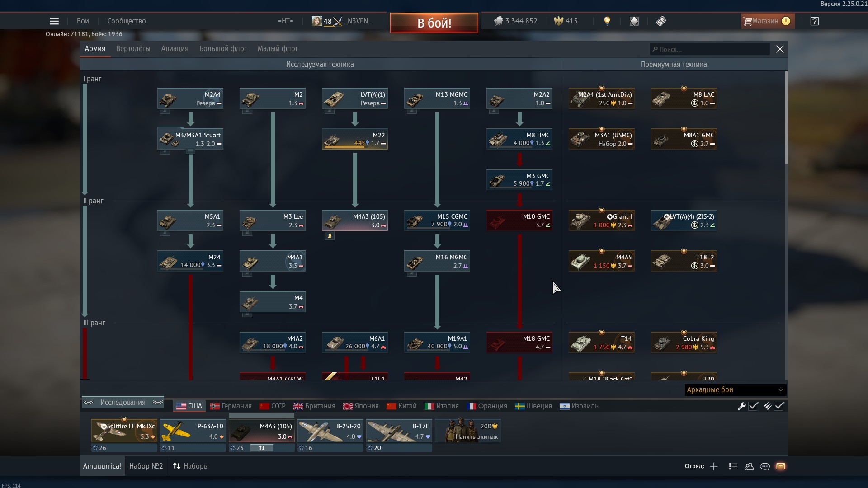Screen dimensions: 868x488
Task: Select the M3 Lee tank
Action: (273, 221)
